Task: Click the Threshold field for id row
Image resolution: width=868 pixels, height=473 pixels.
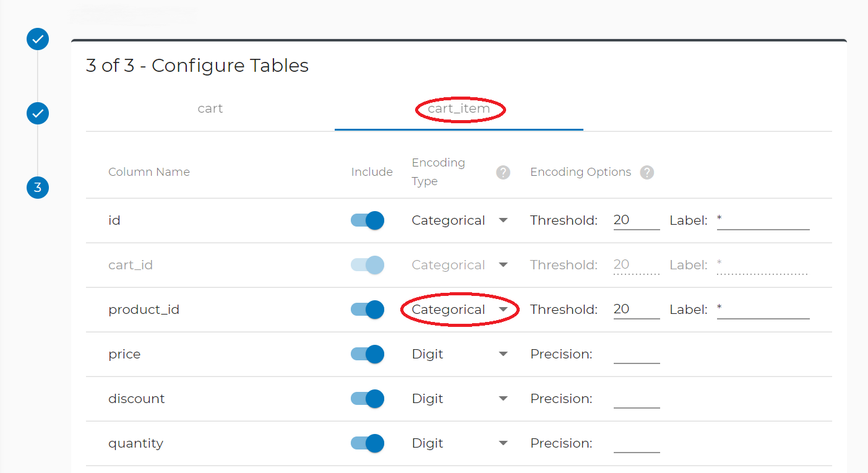Action: pyautogui.click(x=637, y=220)
